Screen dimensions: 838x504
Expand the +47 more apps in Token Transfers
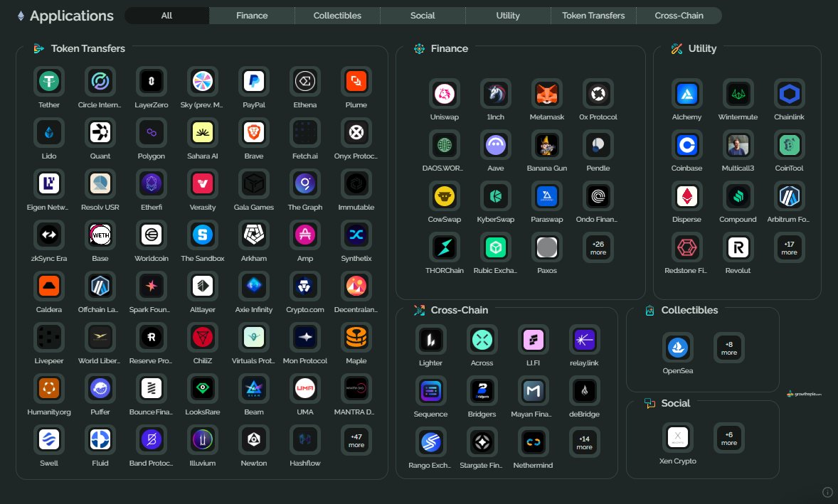[356, 439]
